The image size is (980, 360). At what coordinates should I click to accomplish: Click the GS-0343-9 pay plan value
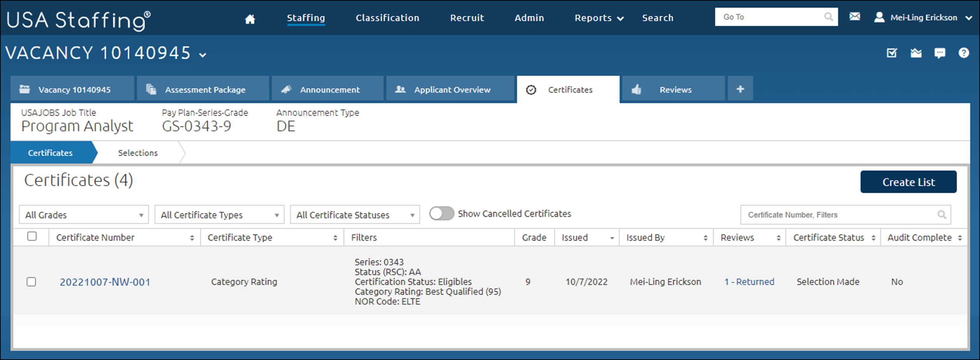point(196,126)
